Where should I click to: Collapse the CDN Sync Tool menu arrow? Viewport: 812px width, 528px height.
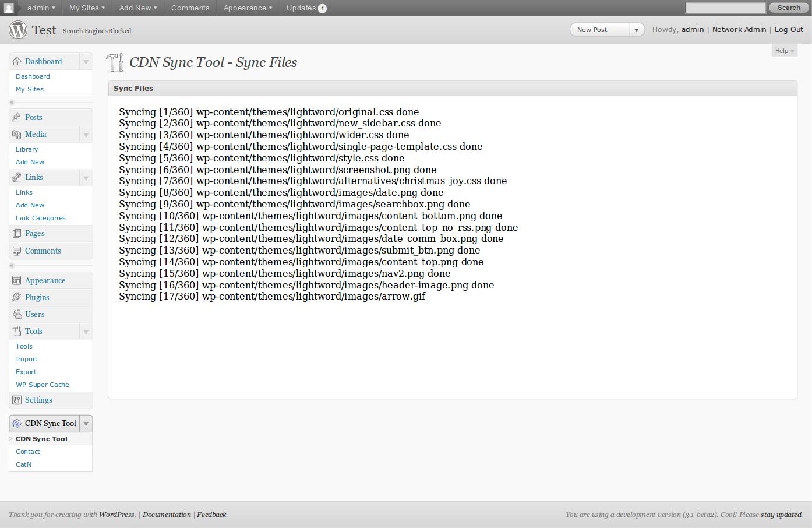coord(86,424)
